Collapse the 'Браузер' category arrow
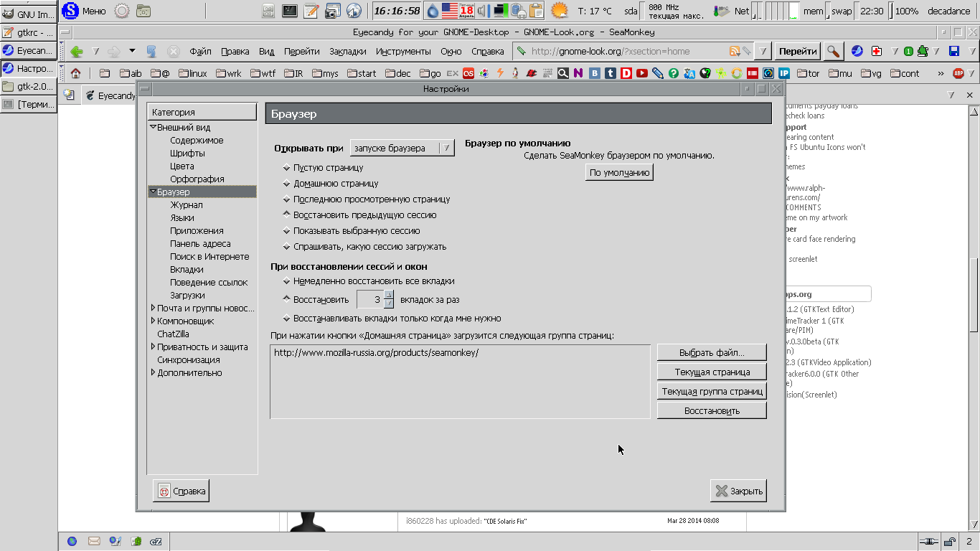This screenshot has height=551, width=980. 153,192
